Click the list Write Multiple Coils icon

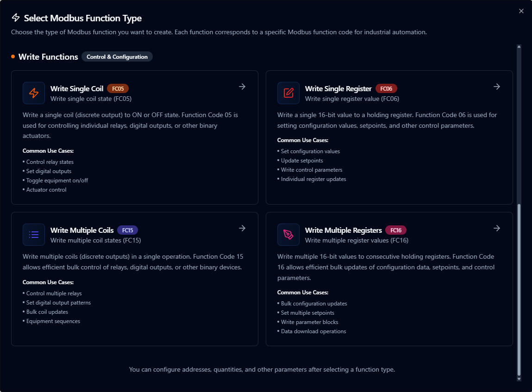34,235
